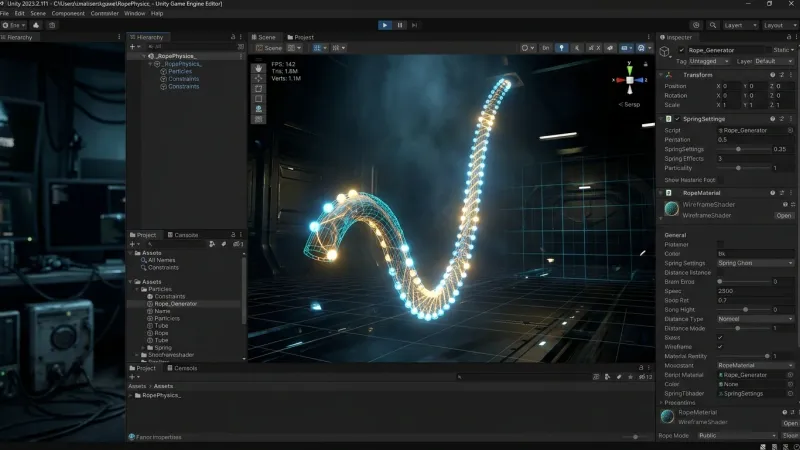Click the orientation gizmo in Scene view
The width and height of the screenshot is (800, 450).
(630, 80)
